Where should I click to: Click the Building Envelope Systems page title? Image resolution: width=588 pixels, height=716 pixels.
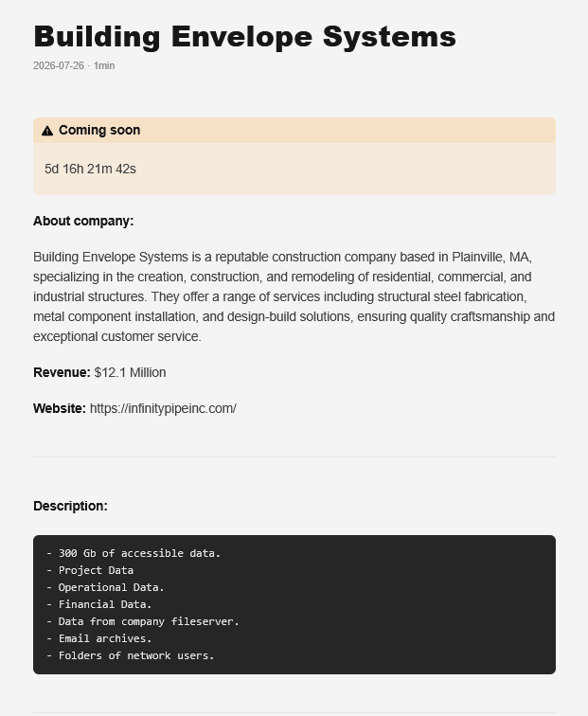click(x=244, y=37)
